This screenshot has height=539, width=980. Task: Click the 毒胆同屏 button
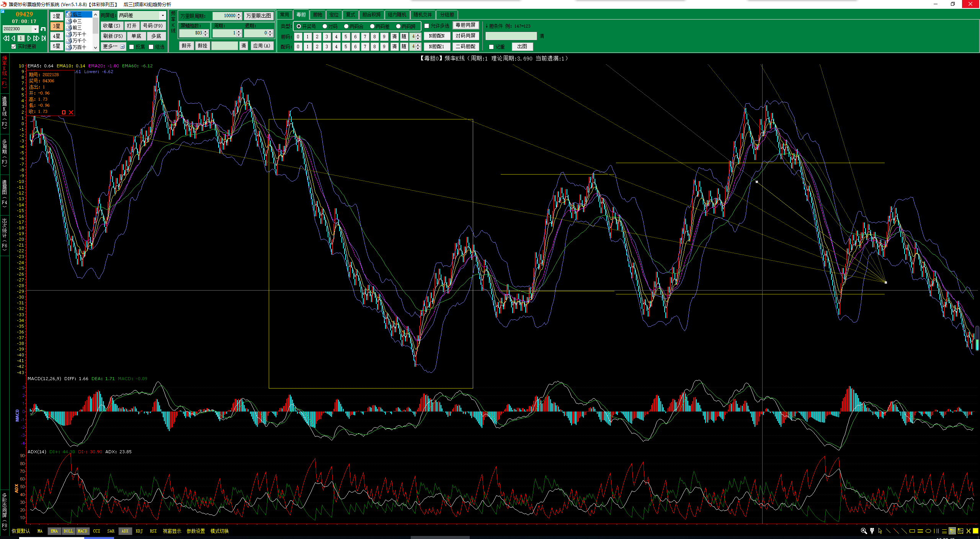click(x=465, y=25)
